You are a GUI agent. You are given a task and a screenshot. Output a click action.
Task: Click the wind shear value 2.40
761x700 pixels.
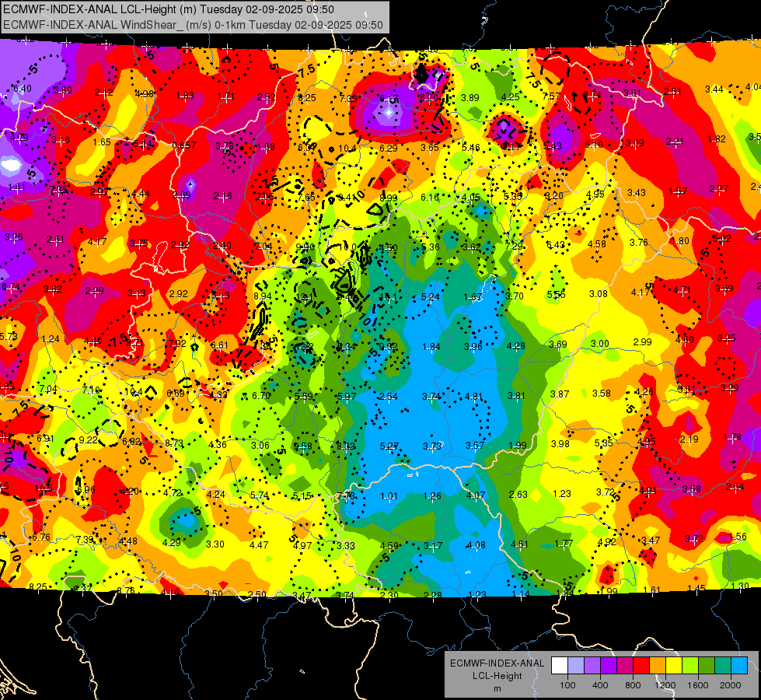click(x=222, y=245)
